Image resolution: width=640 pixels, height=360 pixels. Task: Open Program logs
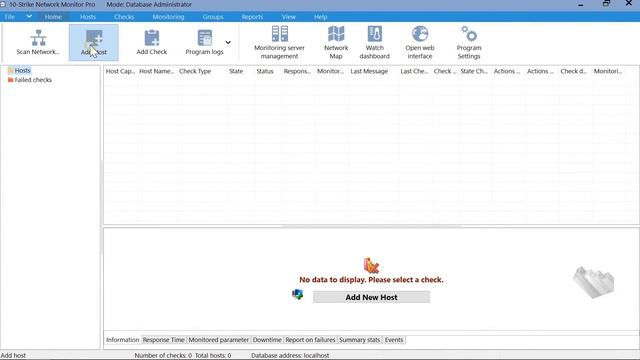point(204,42)
